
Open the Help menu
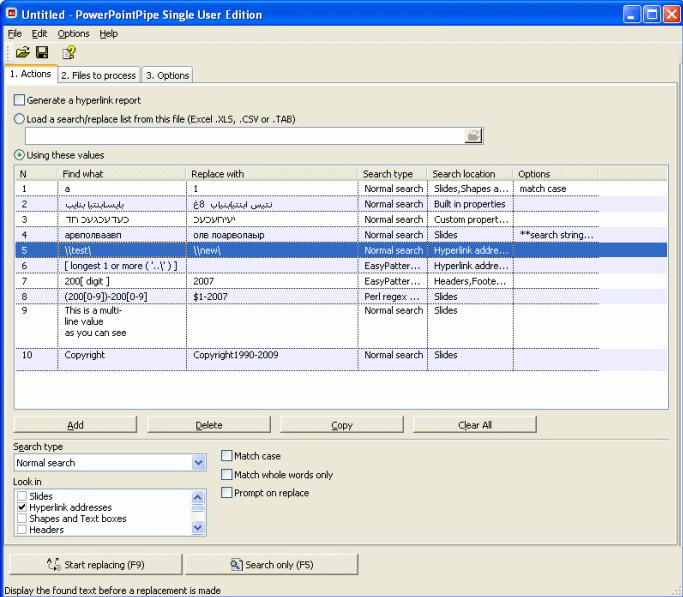coord(108,34)
